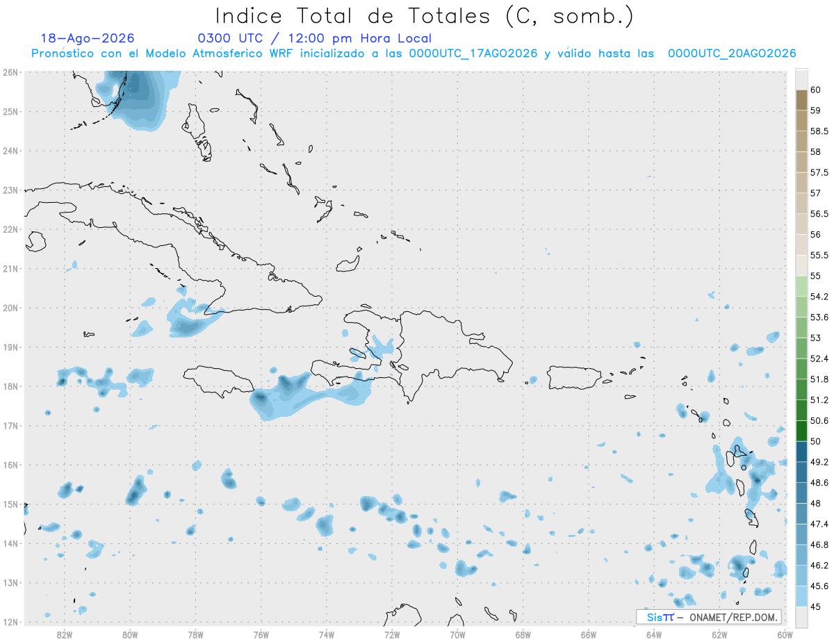Click the latitude axis label "26N"
Screen dimensions: 834x644
pos(10,72)
